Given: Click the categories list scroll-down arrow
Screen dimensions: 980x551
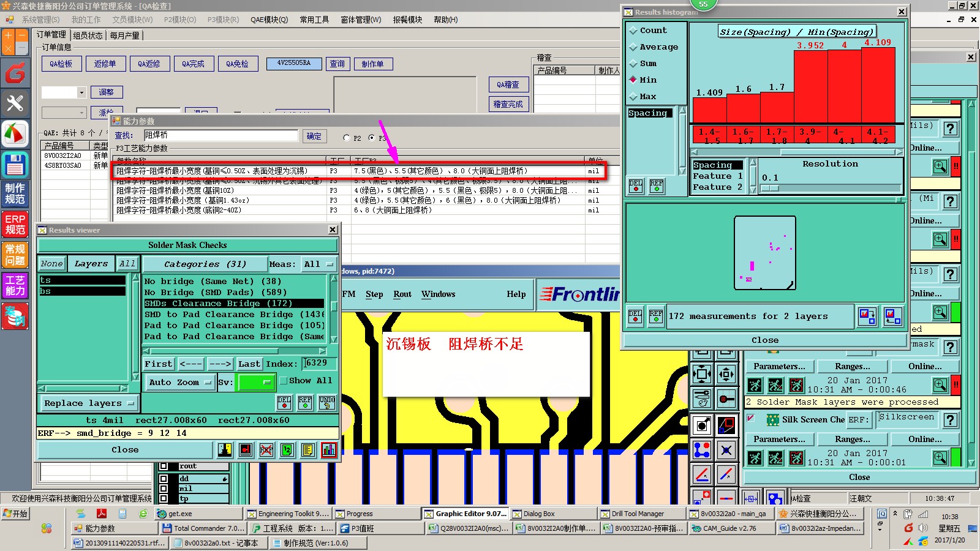Looking at the screenshot, I should tap(334, 339).
